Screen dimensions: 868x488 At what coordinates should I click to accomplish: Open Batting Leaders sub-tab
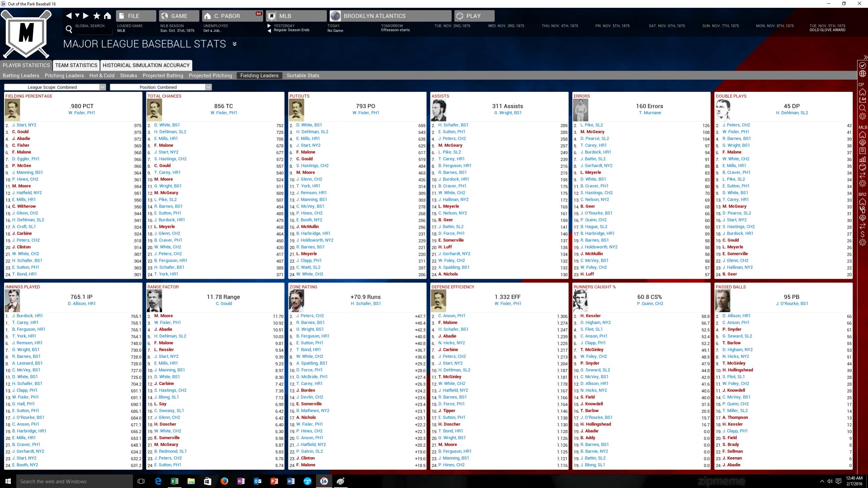pyautogui.click(x=21, y=76)
